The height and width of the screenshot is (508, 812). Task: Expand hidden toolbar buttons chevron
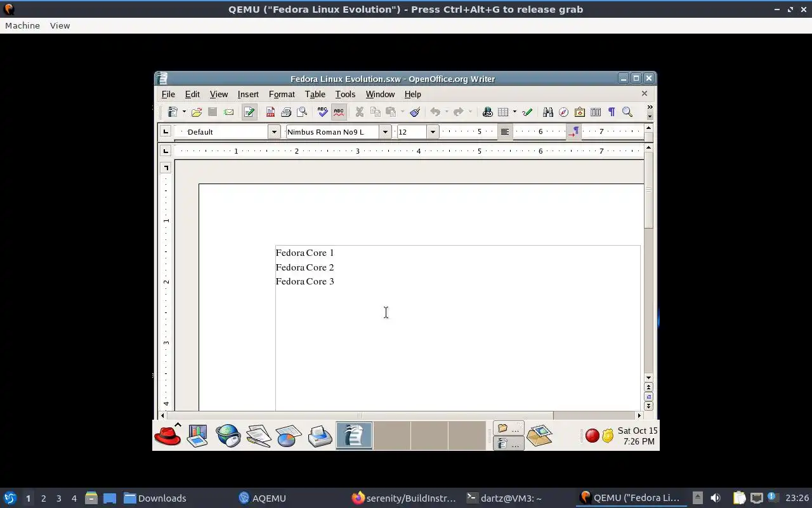(650, 107)
